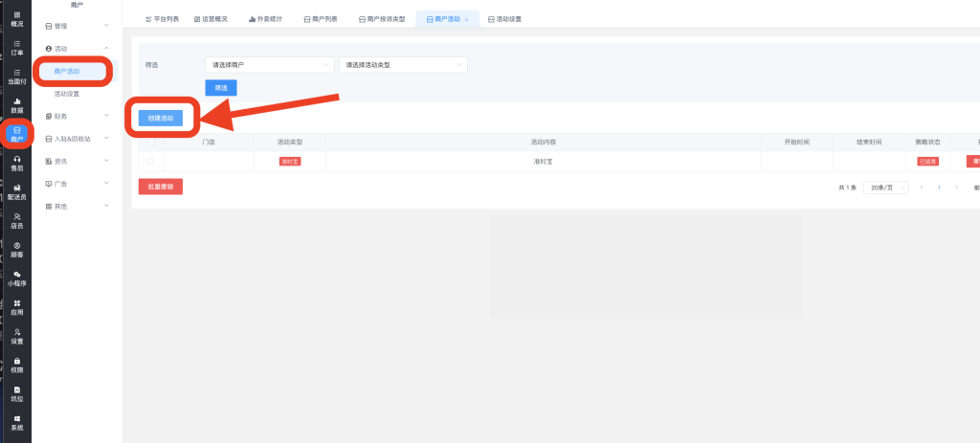Open the 小程序 mini-program icon

(x=16, y=277)
